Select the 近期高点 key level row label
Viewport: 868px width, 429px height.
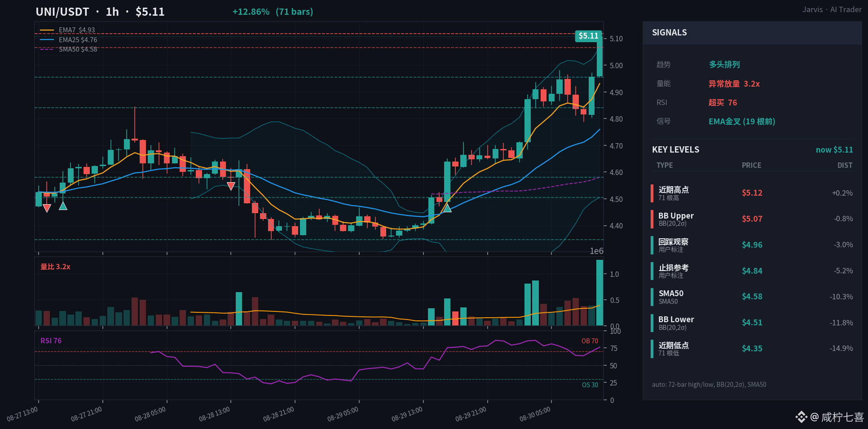(674, 190)
